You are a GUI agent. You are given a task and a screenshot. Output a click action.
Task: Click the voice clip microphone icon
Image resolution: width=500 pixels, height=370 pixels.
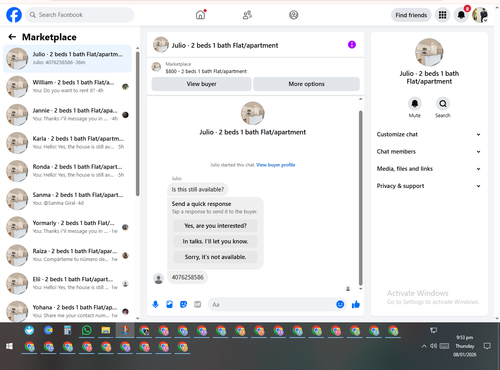[x=155, y=304]
